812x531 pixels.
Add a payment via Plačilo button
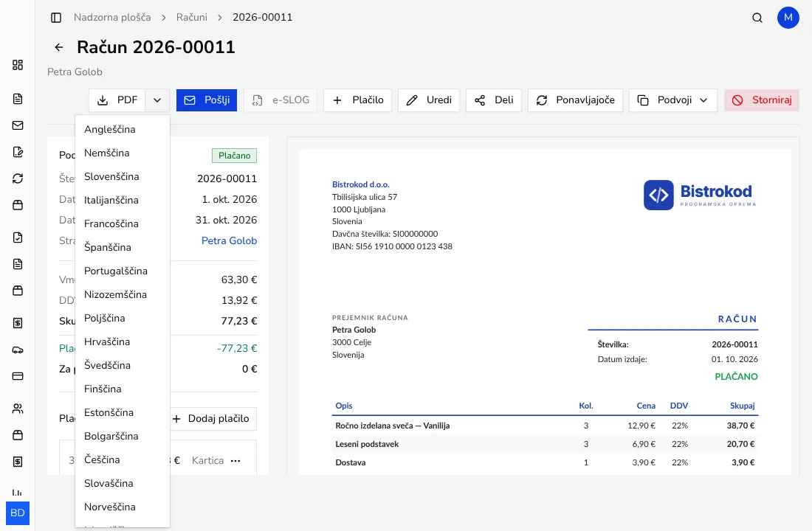[x=357, y=100]
